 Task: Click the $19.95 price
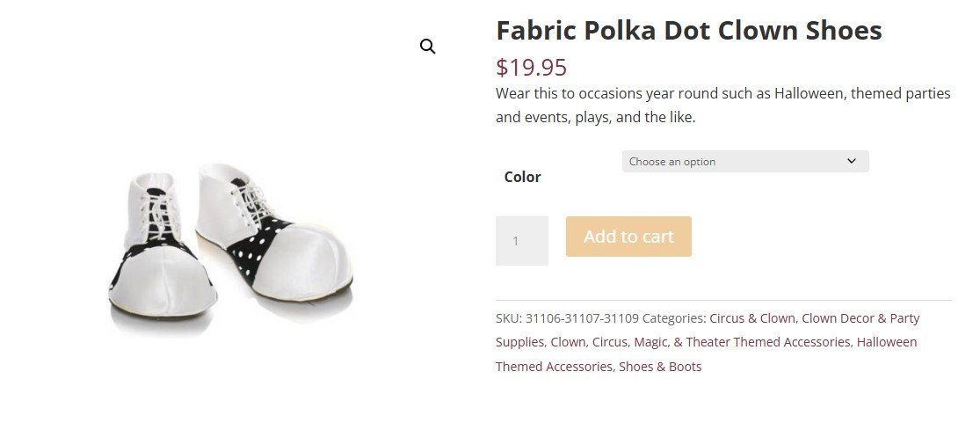coord(531,68)
